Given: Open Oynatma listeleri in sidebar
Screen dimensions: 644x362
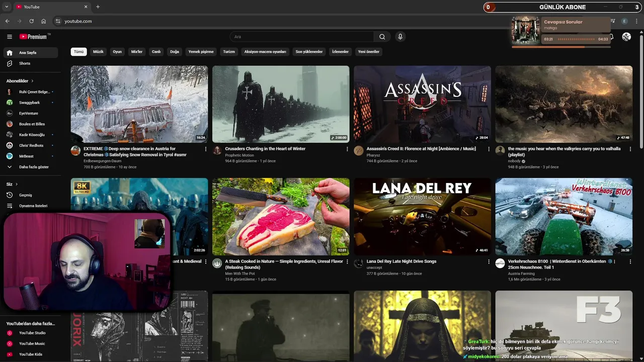Looking at the screenshot, I should pos(31,206).
